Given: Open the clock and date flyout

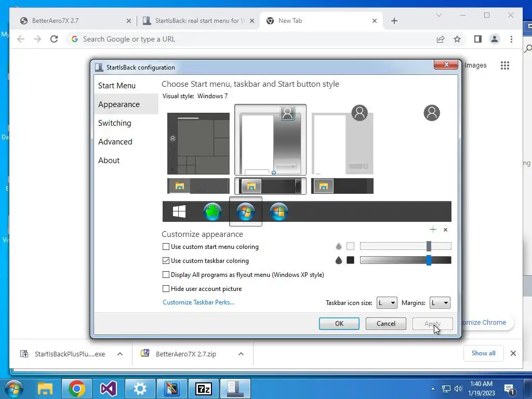Looking at the screenshot, I should coord(482,389).
